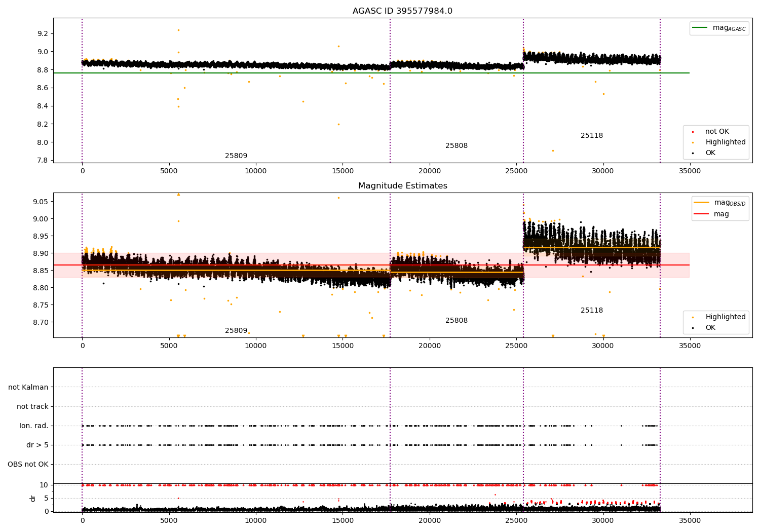This screenshot has width=760, height=532.
Task: Select the "not track" row label
Action: pos(32,406)
